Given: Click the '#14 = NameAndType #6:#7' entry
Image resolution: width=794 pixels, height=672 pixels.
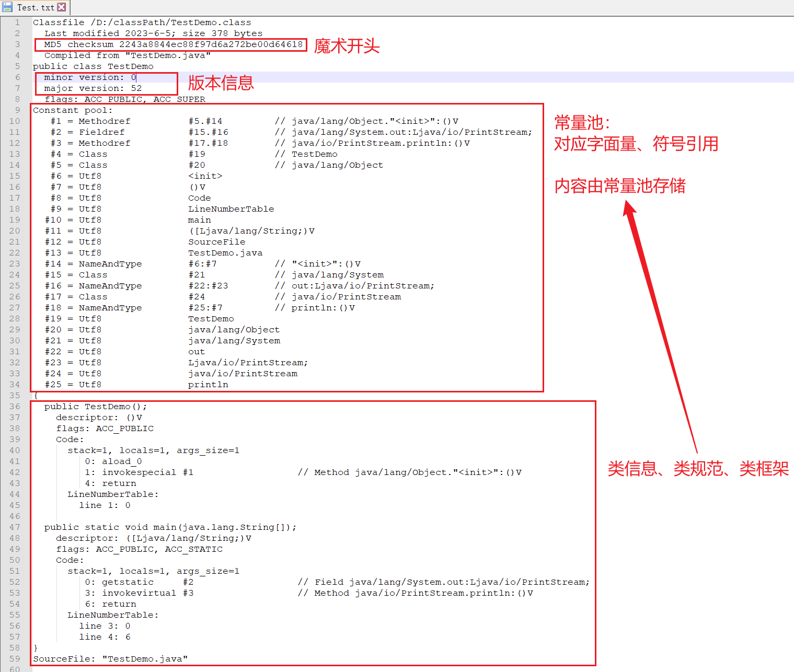Looking at the screenshot, I should click(x=203, y=264).
